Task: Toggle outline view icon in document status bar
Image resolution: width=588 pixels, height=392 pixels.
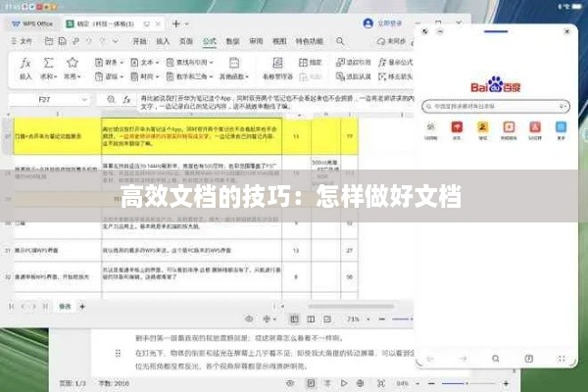Action: [x=327, y=383]
